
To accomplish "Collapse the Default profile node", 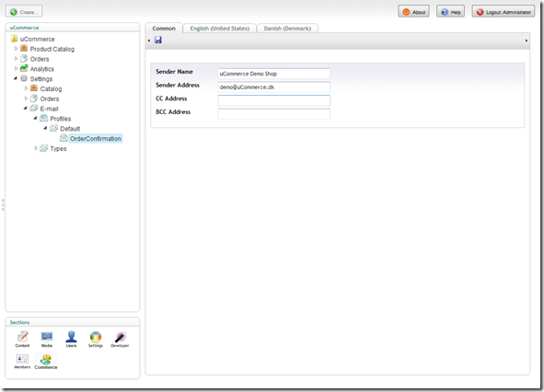I will (45, 128).
